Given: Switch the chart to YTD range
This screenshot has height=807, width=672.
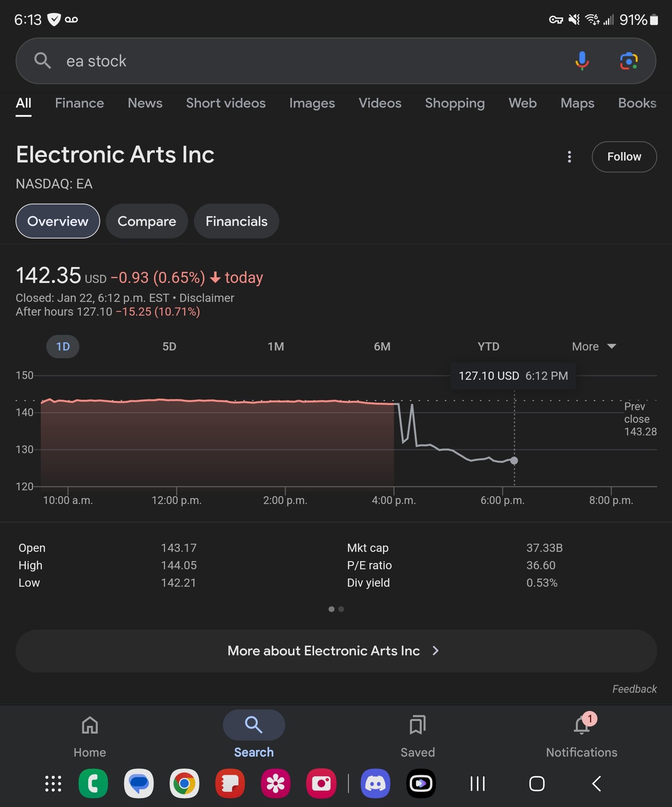Looking at the screenshot, I should (489, 347).
